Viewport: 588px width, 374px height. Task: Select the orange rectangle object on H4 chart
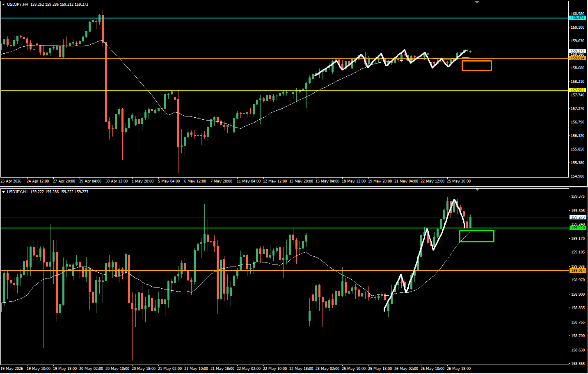coord(477,66)
